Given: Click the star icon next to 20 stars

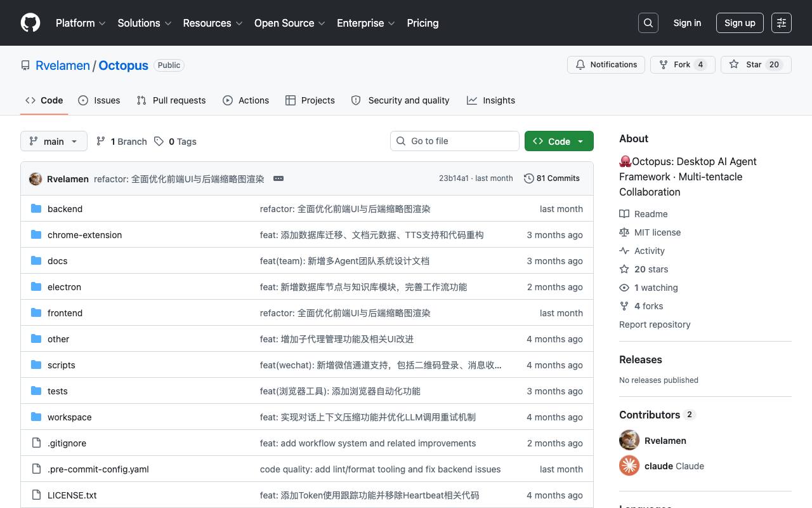Looking at the screenshot, I should [624, 269].
